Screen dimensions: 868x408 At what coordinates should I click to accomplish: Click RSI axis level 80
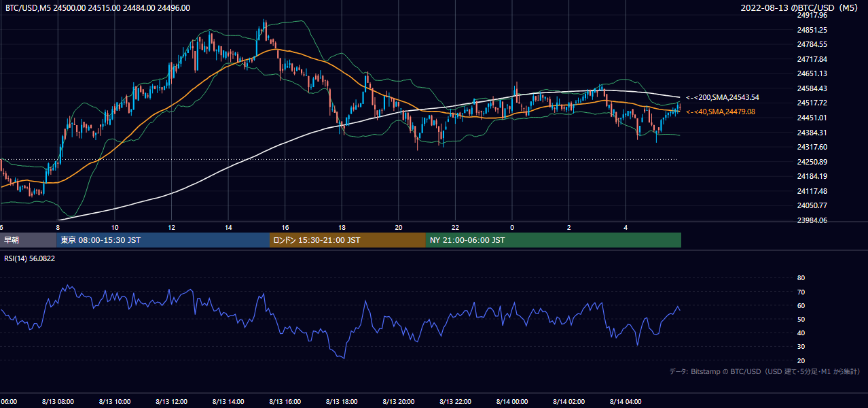tap(801, 278)
